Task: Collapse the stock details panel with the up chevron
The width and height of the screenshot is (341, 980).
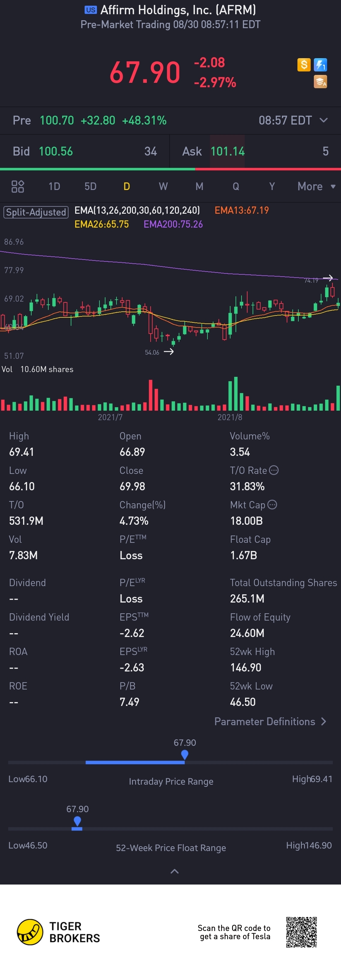Action: pos(175,871)
